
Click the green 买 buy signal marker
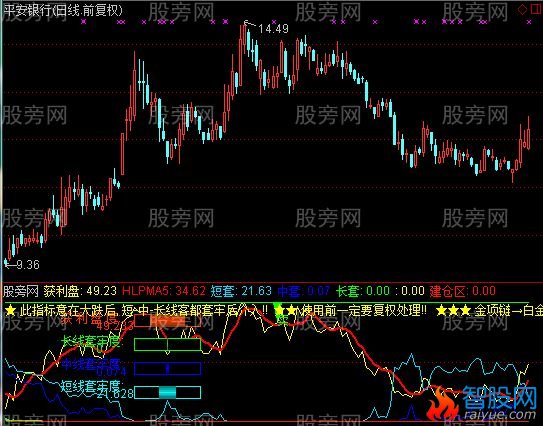click(x=281, y=314)
